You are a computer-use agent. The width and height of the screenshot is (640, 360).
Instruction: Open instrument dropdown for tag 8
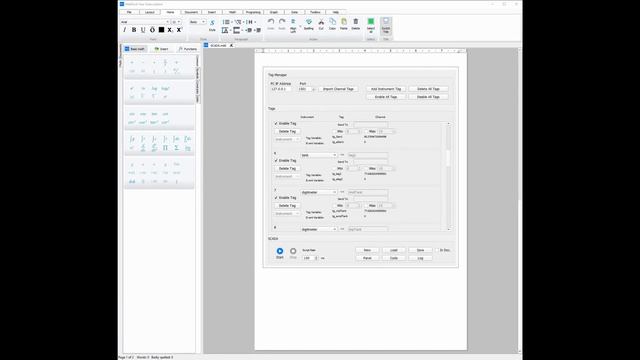pos(319,229)
